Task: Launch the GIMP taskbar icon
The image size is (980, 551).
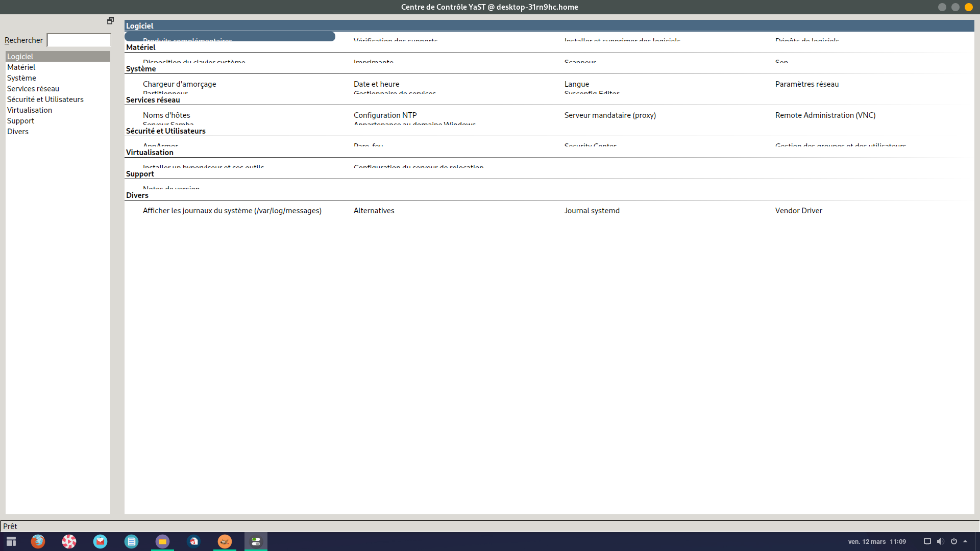Action: (225, 541)
